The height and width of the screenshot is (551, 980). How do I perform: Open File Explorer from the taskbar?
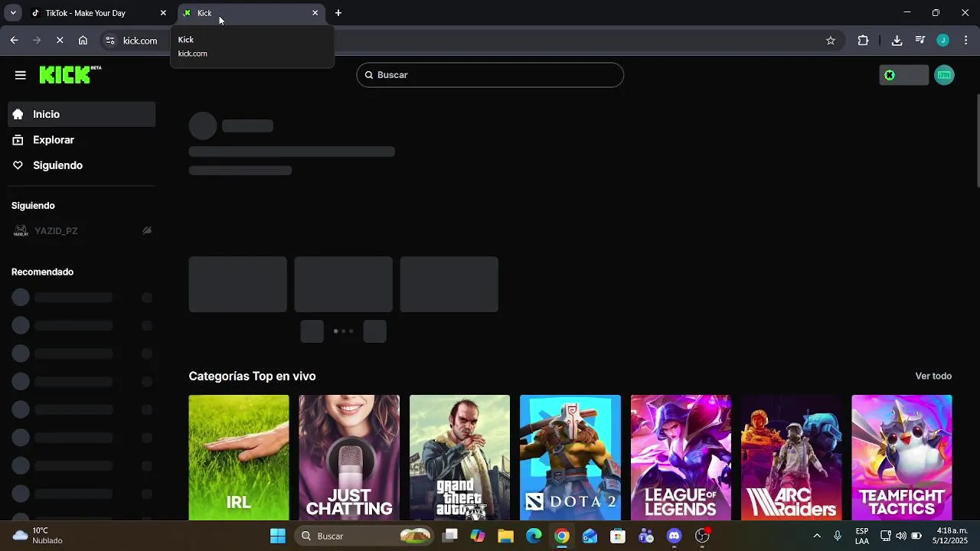pos(505,536)
